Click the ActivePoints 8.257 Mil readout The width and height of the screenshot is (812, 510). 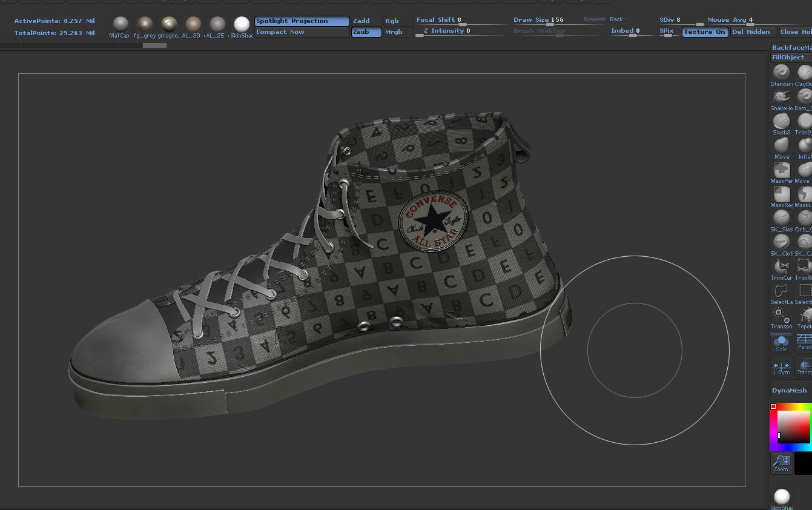coord(54,21)
